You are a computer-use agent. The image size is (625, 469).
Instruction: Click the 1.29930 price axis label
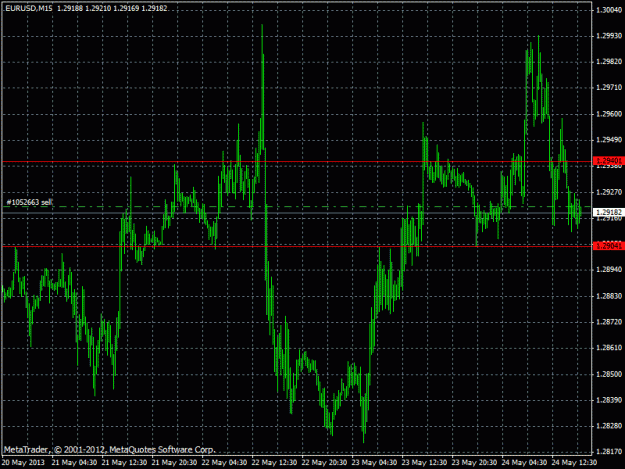point(609,36)
